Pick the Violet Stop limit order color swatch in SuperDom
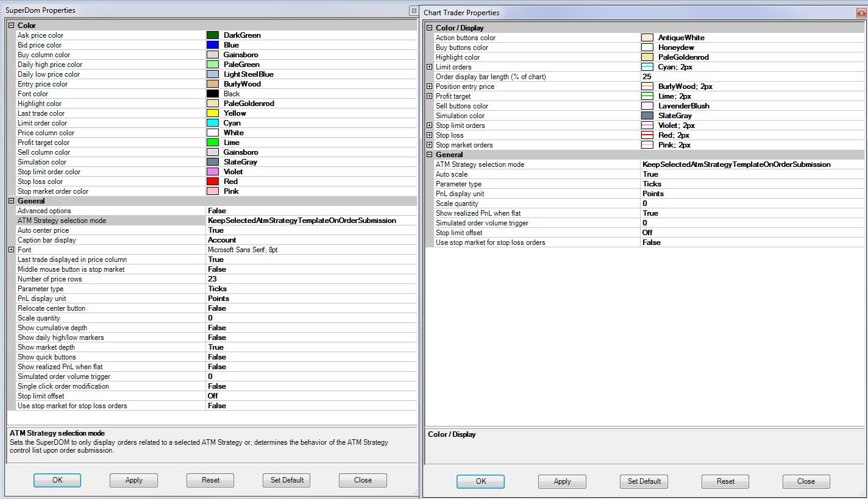The image size is (868, 499). 213,172
